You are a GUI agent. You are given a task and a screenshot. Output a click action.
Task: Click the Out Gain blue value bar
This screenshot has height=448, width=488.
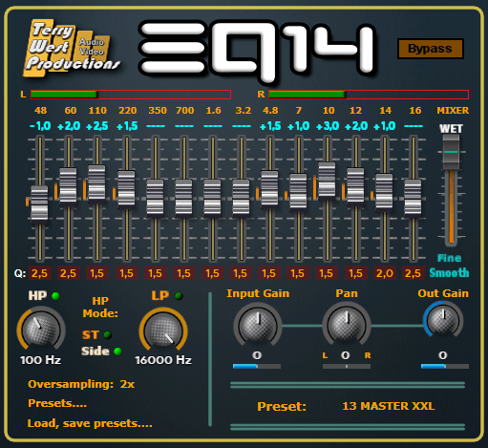[445, 367]
